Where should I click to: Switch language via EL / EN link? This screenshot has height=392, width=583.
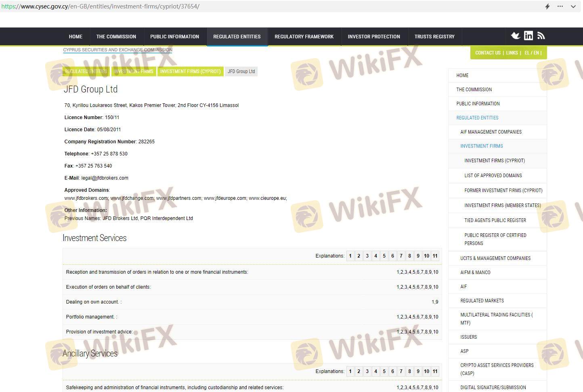[x=532, y=53]
